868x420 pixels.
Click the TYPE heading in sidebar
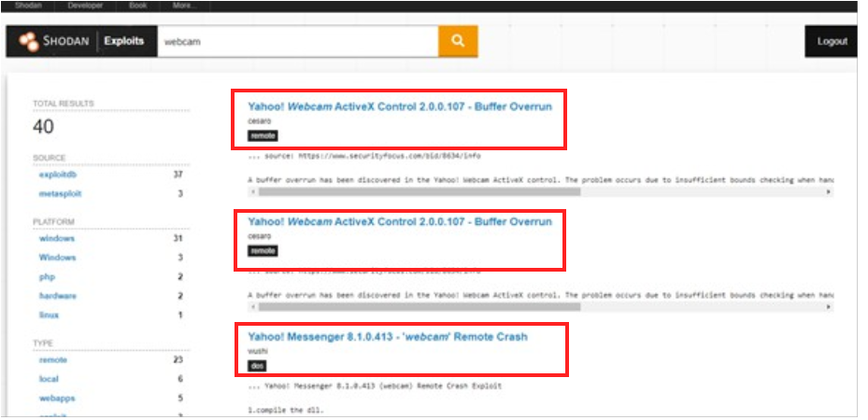tap(42, 343)
